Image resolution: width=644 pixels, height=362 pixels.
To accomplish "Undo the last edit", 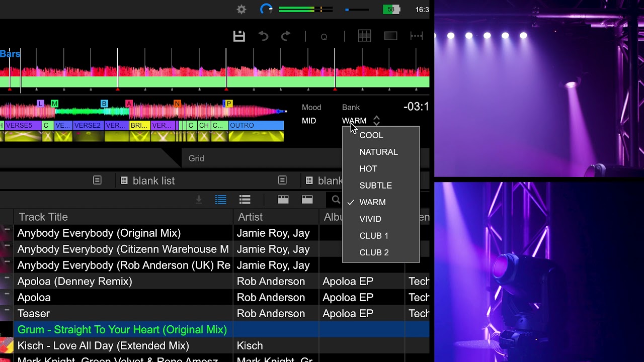I will [263, 36].
